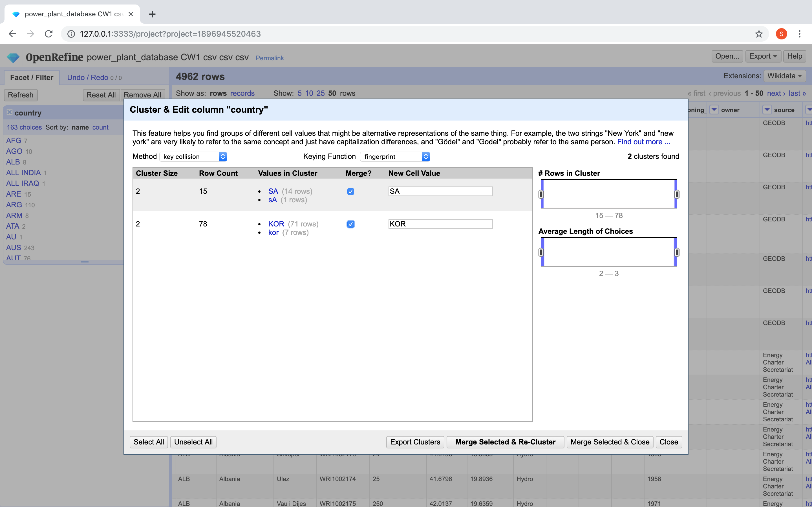Uncheck merge checkbox for SA cluster
The height and width of the screenshot is (507, 812).
pyautogui.click(x=350, y=192)
